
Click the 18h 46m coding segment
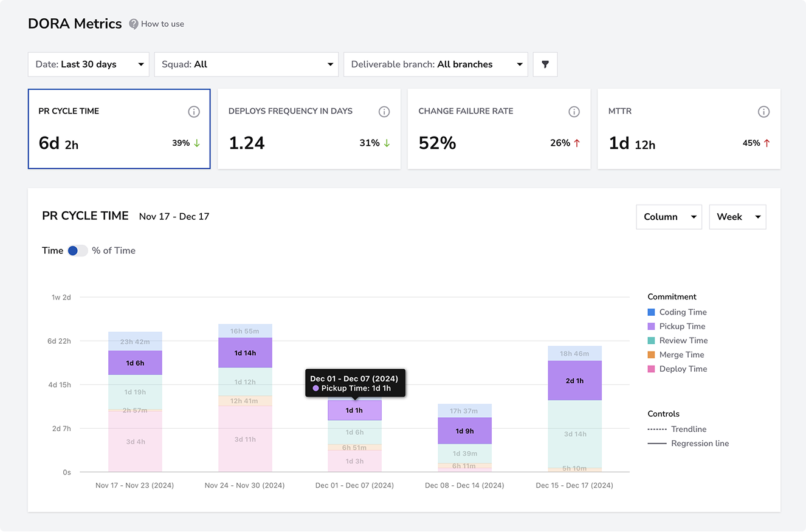574,353
